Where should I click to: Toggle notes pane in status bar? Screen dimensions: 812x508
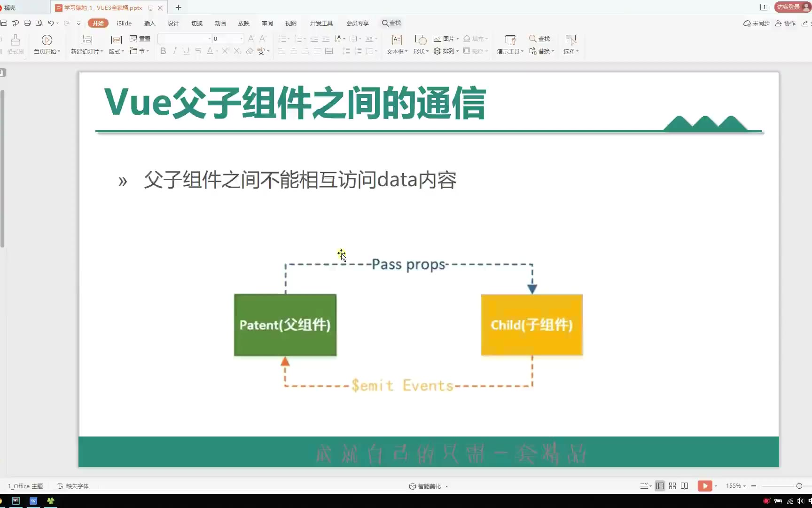[x=646, y=486]
